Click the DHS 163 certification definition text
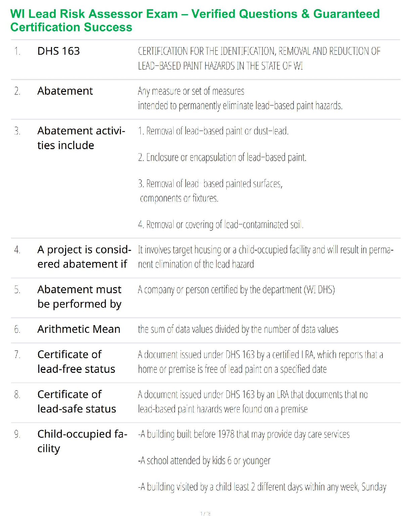The width and height of the screenshot is (411, 532). coord(259,58)
